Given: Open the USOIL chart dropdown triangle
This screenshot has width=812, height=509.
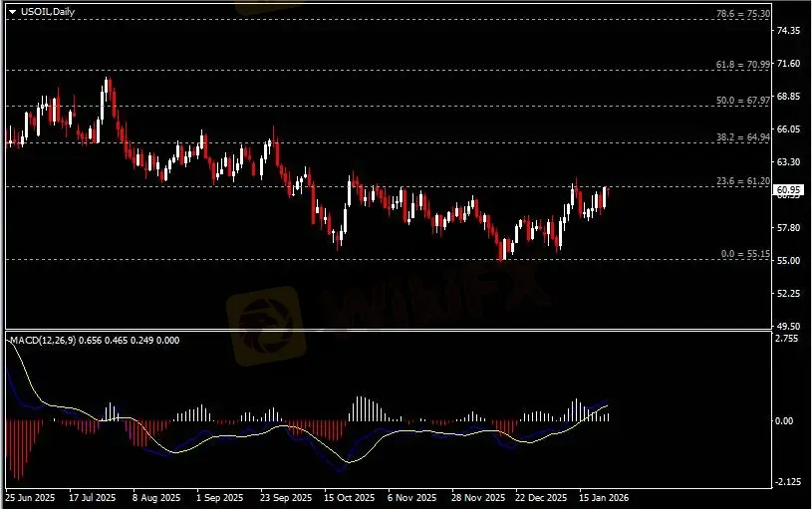Looking at the screenshot, I should point(12,11).
